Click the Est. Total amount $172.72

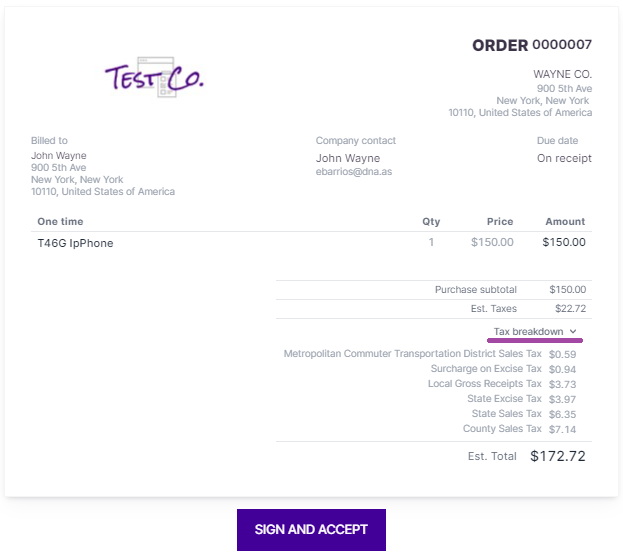557,456
